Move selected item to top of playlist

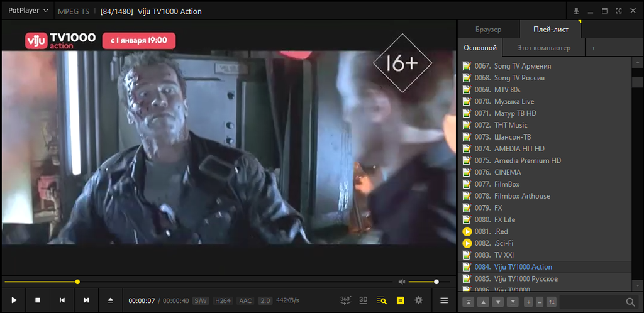pos(469,302)
